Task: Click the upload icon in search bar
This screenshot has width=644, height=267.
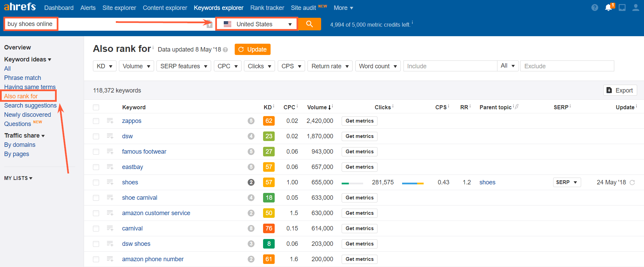Action: [209, 24]
